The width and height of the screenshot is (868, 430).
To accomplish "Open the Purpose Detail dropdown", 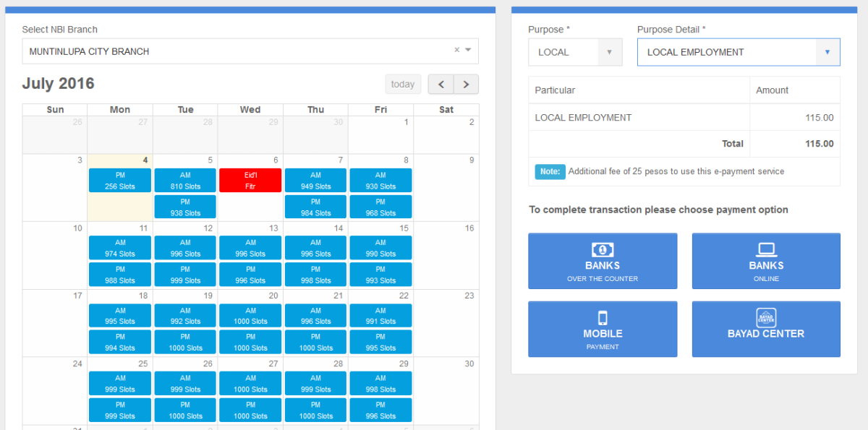I will click(827, 52).
